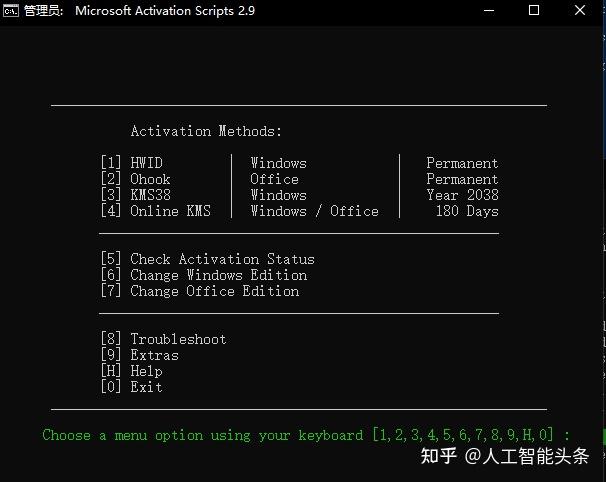The image size is (606, 482).
Task: Minimize the Activation Scripts window
Action: (x=488, y=11)
